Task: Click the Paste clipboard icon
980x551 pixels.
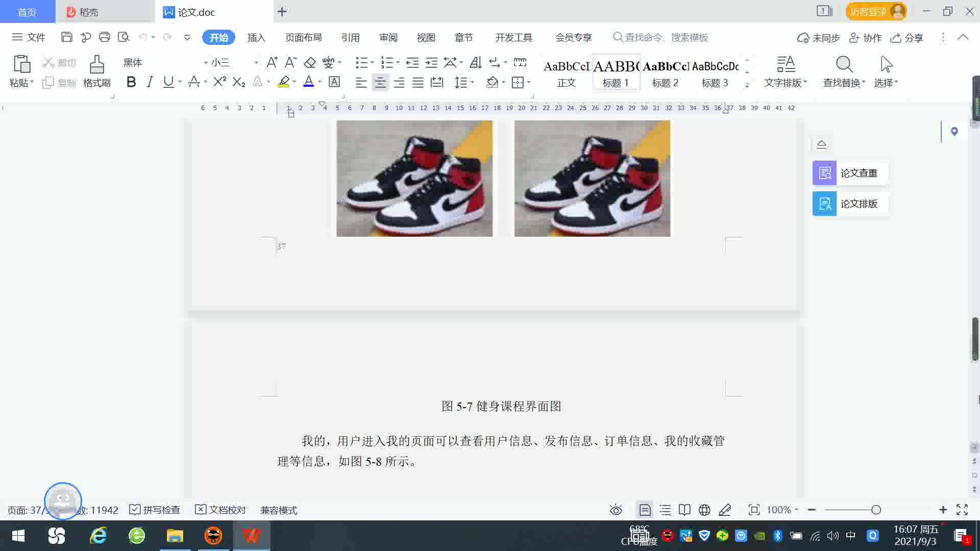Action: (21, 65)
